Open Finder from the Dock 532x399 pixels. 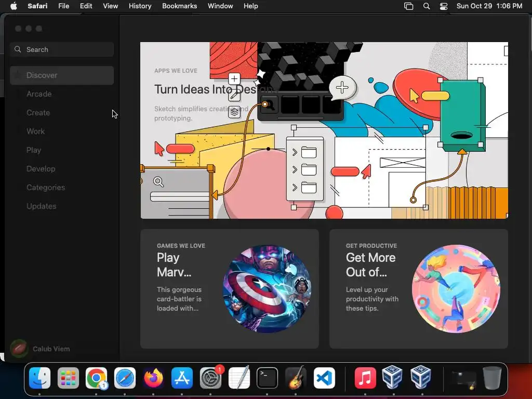(39, 378)
